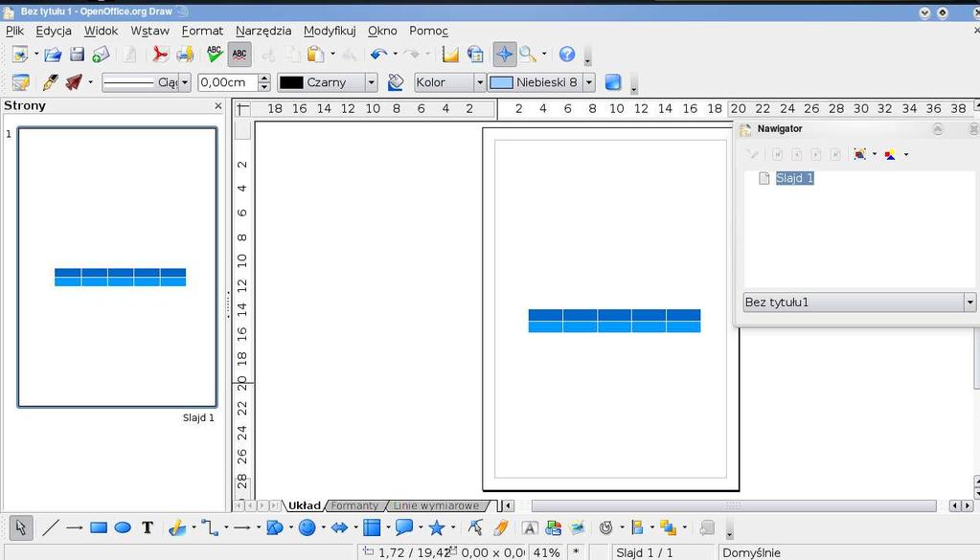Switch to the Formanty layer tab

(355, 505)
